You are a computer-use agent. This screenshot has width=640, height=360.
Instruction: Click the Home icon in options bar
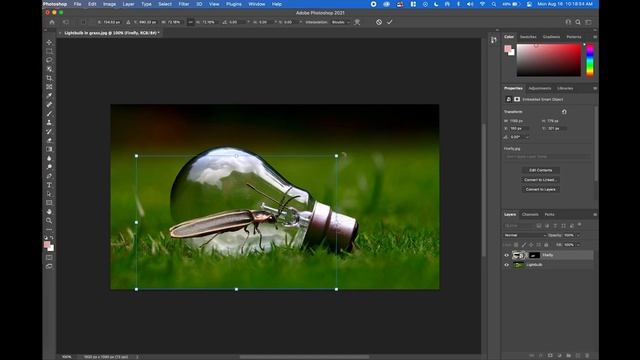tap(52, 22)
